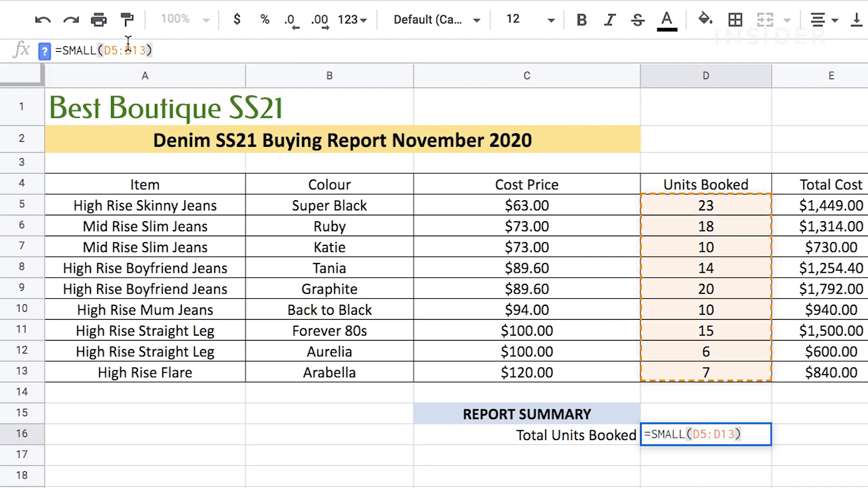Apply percent format icon
Image resolution: width=868 pixels, height=488 pixels.
[x=265, y=19]
